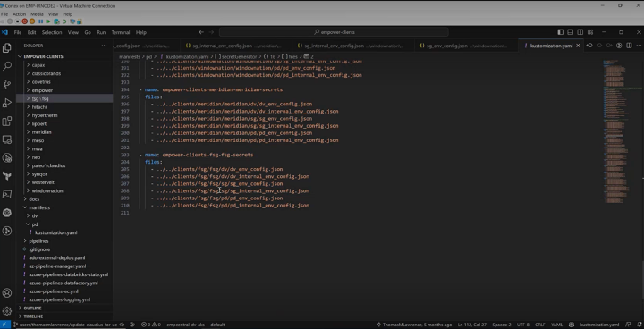Click the Checkpoint icon in VM toolbar
Screen dimensions: 644x329
(x=56, y=21)
